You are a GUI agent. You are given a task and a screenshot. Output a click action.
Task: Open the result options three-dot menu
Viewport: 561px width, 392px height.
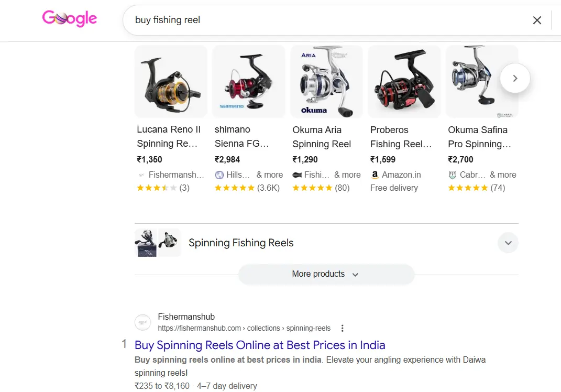pos(343,329)
